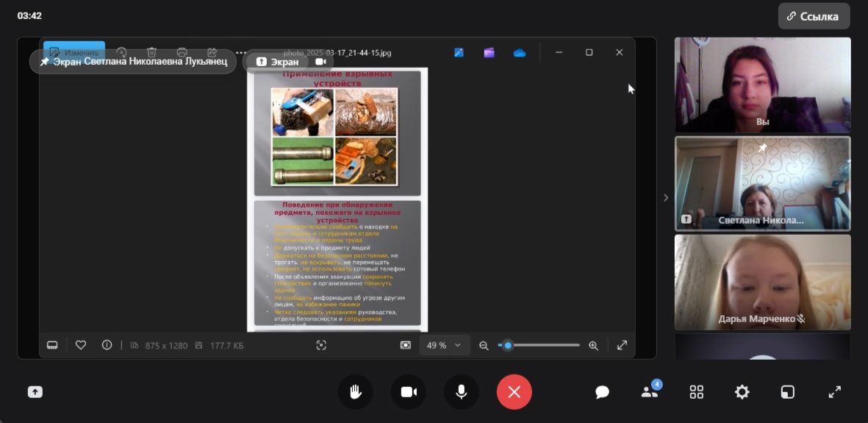The width and height of the screenshot is (868, 423).
Task: Close the Photos window
Action: click(620, 52)
